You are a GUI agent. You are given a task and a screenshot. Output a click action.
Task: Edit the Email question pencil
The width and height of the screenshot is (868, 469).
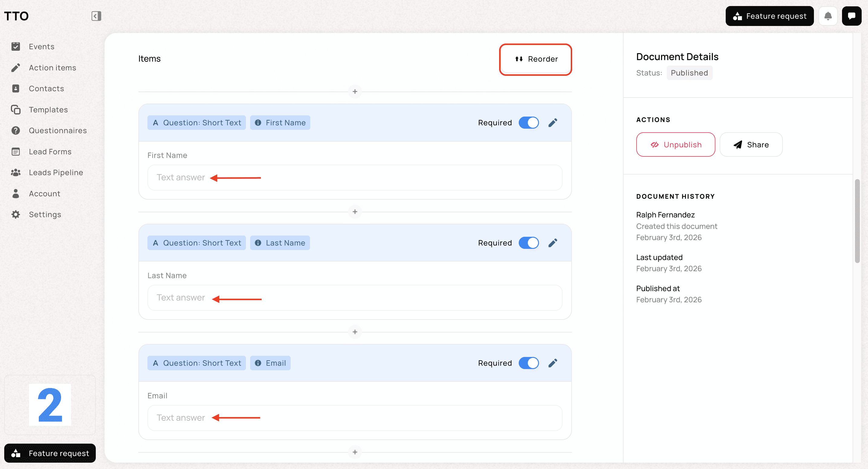point(553,363)
